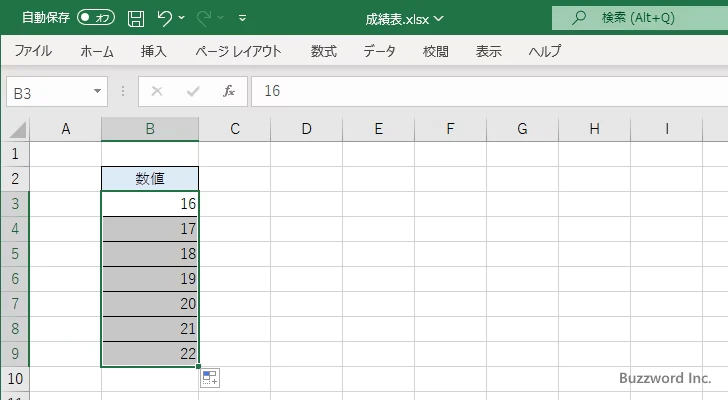Expand the Name Box dropdown arrow

coord(98,91)
